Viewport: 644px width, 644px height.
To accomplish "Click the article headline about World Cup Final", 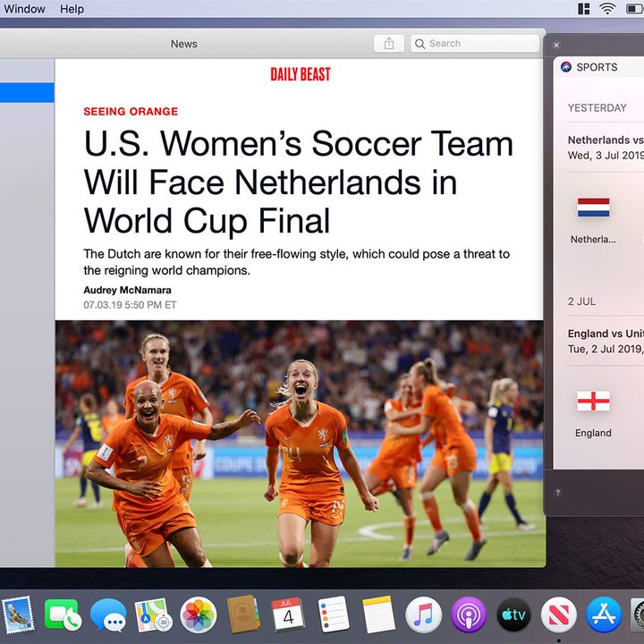I will (299, 182).
